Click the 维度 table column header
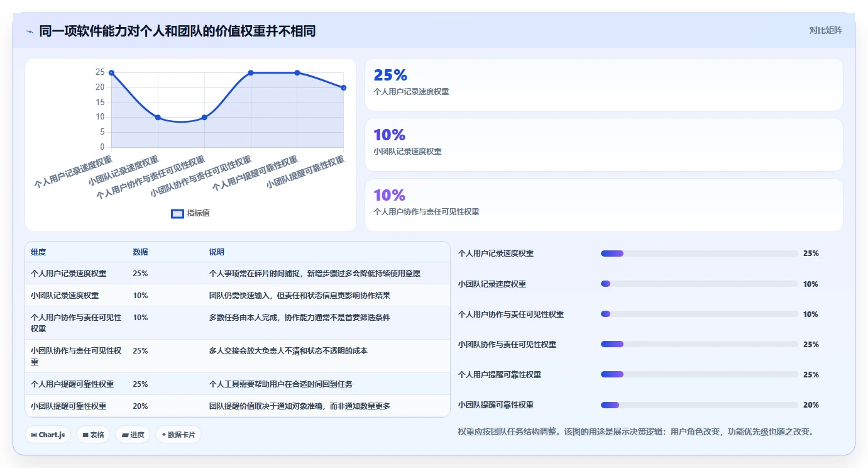The width and height of the screenshot is (868, 468). pyautogui.click(x=38, y=252)
